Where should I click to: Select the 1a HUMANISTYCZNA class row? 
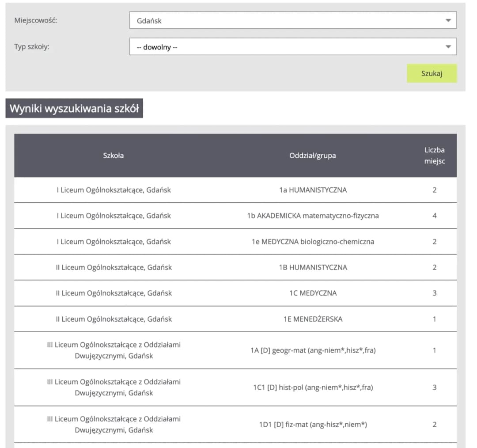pos(313,190)
